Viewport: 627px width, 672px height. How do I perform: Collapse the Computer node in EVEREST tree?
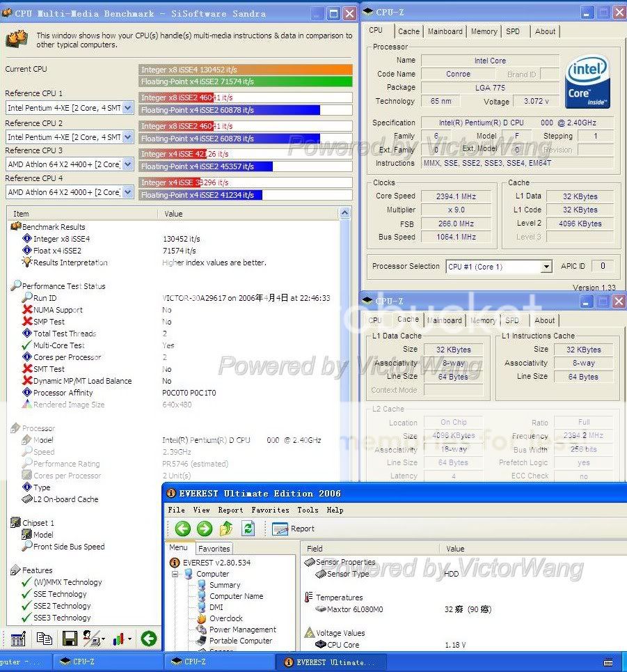[x=175, y=574]
